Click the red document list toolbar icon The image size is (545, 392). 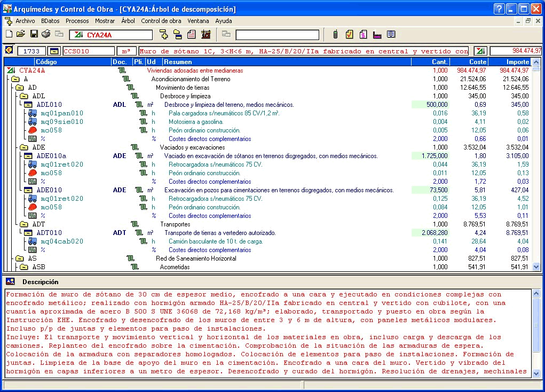tap(192, 34)
